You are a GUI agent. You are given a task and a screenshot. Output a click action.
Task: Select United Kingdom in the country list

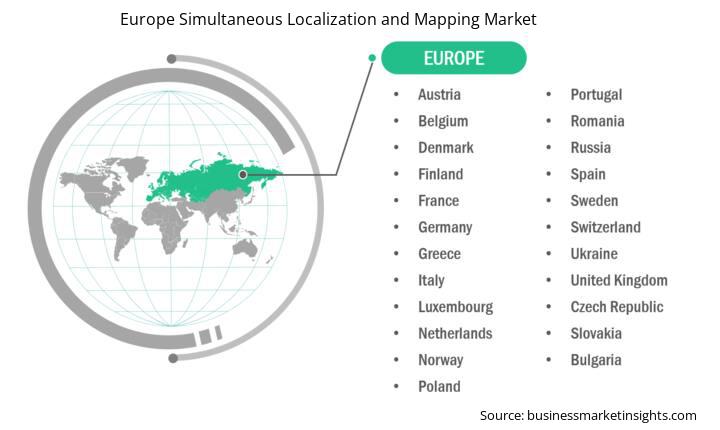(x=619, y=280)
